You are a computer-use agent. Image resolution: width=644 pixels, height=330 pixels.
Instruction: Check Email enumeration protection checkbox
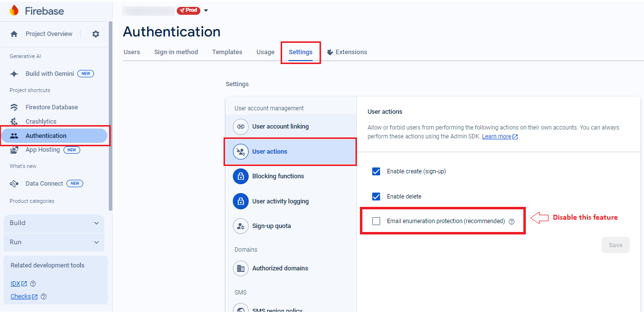pos(376,221)
